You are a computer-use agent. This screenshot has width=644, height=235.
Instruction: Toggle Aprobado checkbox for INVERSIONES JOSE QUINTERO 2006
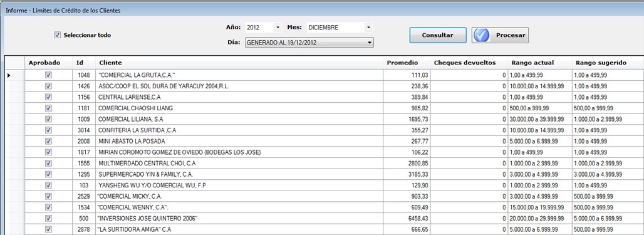[x=48, y=218]
